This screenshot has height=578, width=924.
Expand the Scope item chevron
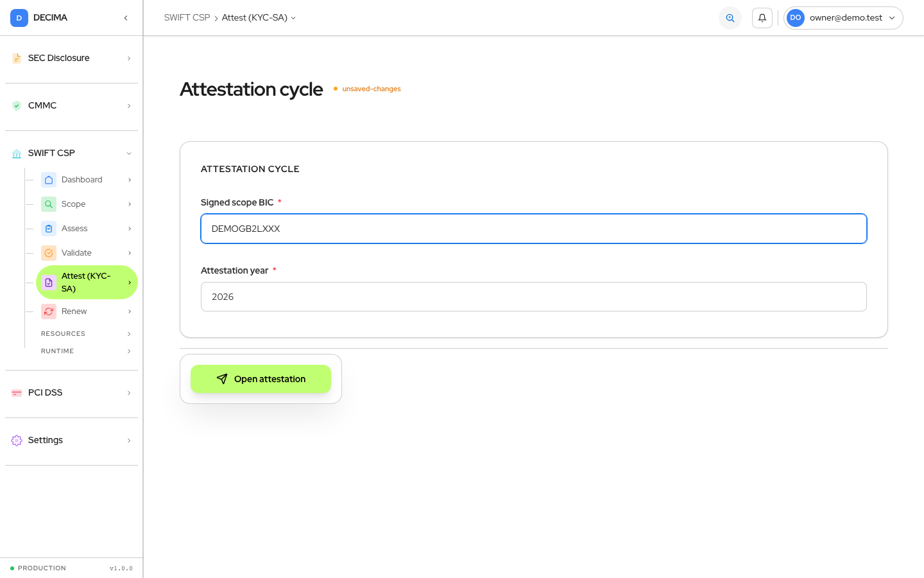coord(130,204)
